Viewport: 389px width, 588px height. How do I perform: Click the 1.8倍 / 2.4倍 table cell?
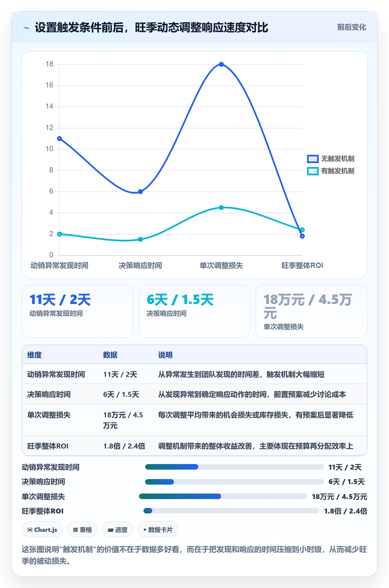124,446
